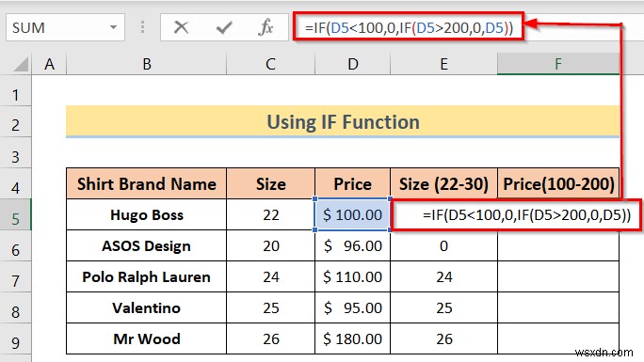This screenshot has height=362, width=644.
Task: Cancel formula entry with the X icon
Action: point(181,27)
